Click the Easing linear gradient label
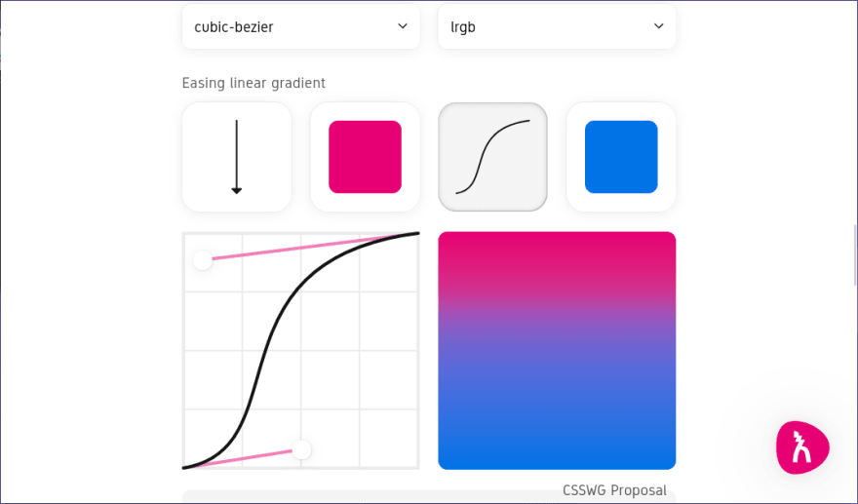 click(x=253, y=83)
